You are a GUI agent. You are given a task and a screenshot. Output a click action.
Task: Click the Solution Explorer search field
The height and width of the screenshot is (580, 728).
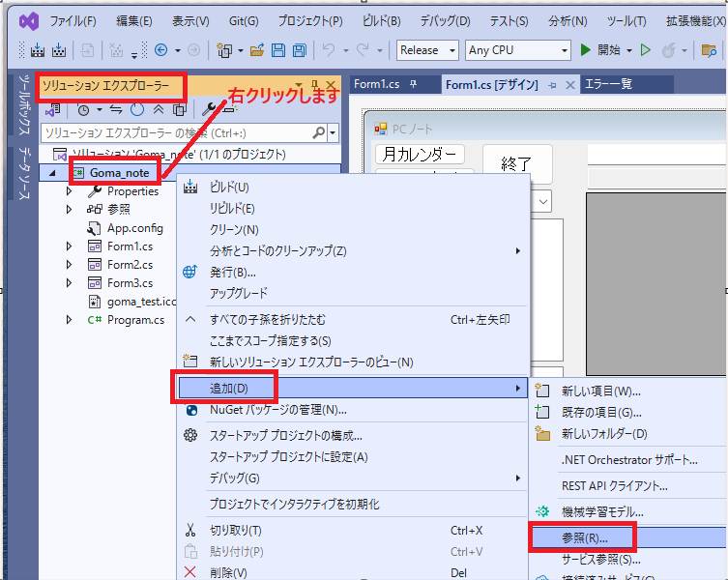174,132
